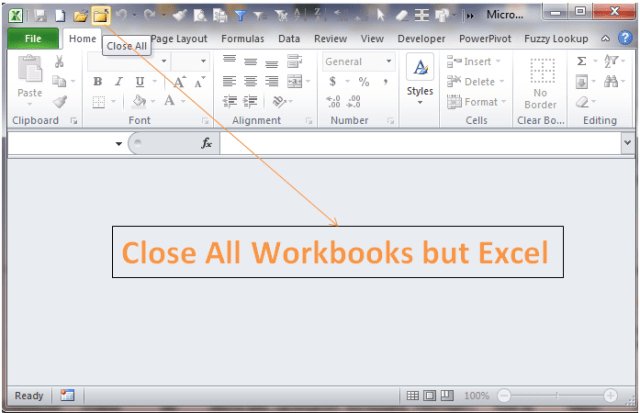Toggle Top Align vertical alignment

coord(229,60)
